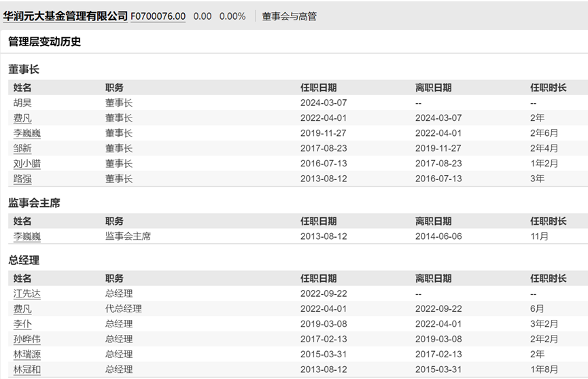Select start date 2022-04-01 in chairman 费凡 row
Image resolution: width=588 pixels, height=379 pixels.
(324, 118)
